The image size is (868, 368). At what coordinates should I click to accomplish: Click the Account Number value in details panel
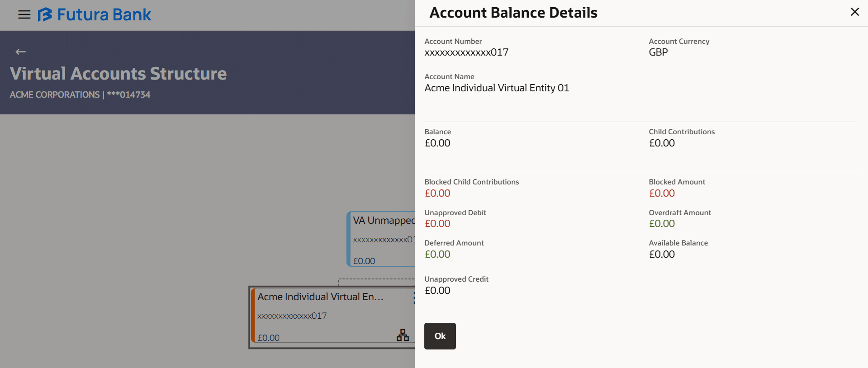pyautogui.click(x=466, y=52)
